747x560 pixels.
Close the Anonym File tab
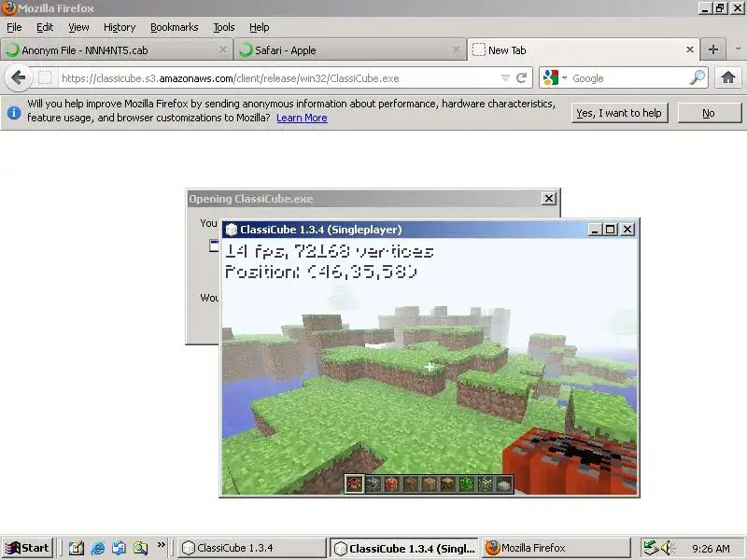pyautogui.click(x=222, y=49)
